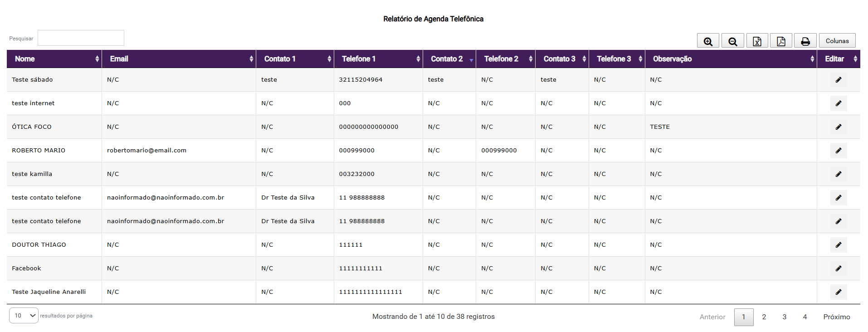Click the zoom out magnifier icon

(x=732, y=41)
